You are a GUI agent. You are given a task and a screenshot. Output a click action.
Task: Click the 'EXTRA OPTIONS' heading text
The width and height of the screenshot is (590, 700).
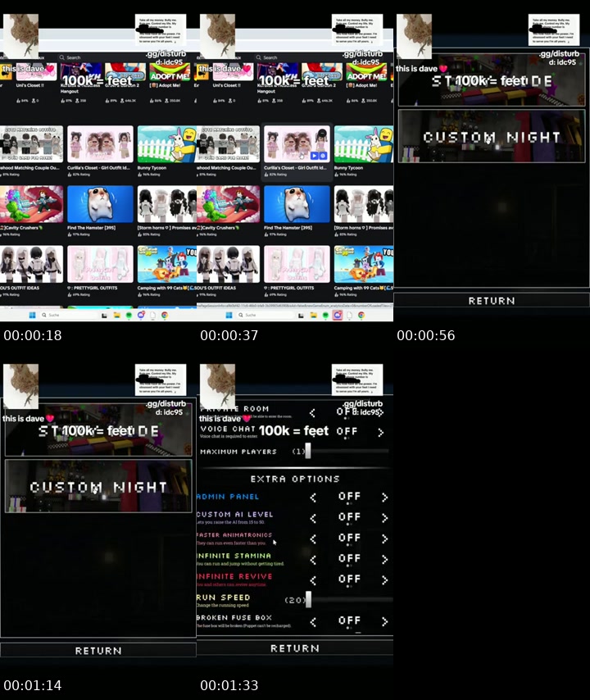[295, 479]
